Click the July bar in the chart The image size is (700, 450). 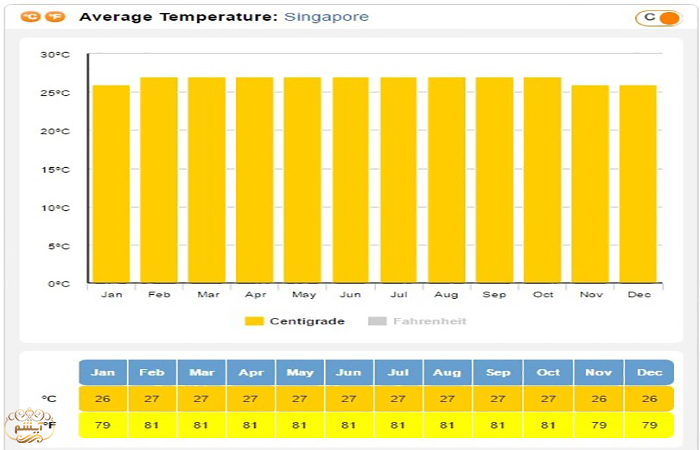(398, 180)
